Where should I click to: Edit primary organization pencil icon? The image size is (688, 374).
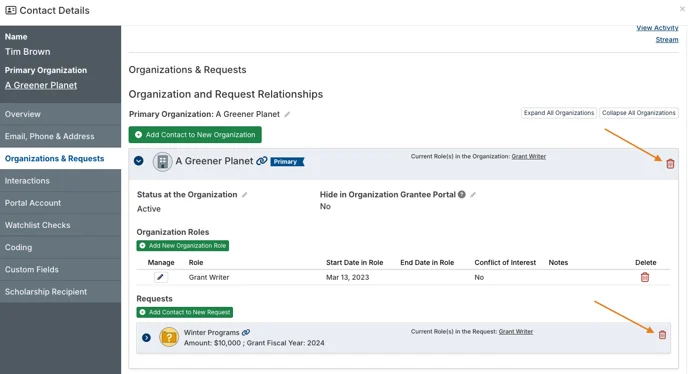tap(287, 114)
